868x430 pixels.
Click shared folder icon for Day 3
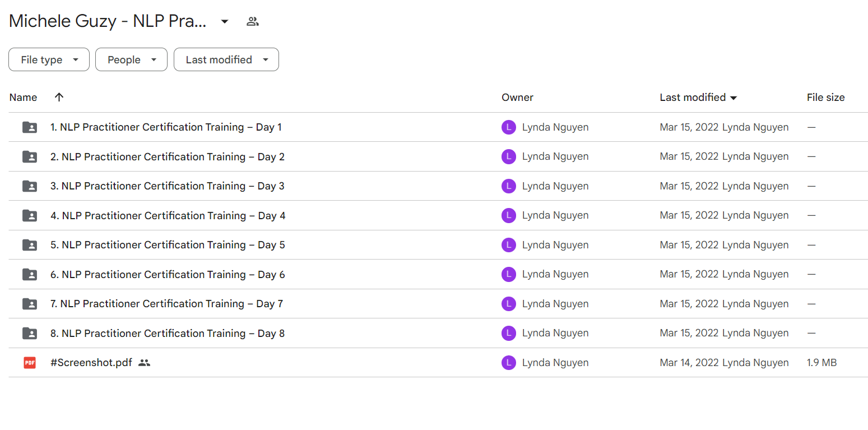pyautogui.click(x=30, y=186)
